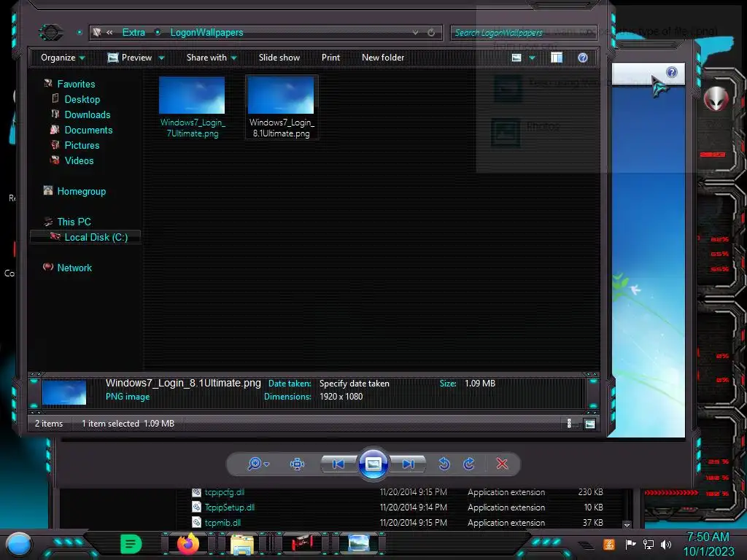Screen dimensions: 747x560
Task: Open Videos in the sidebar
Action: pyautogui.click(x=79, y=160)
